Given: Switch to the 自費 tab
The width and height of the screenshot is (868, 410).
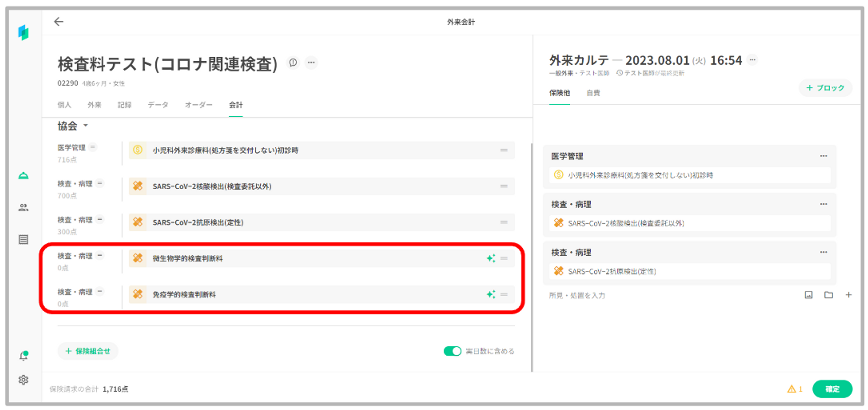Looking at the screenshot, I should (x=593, y=93).
